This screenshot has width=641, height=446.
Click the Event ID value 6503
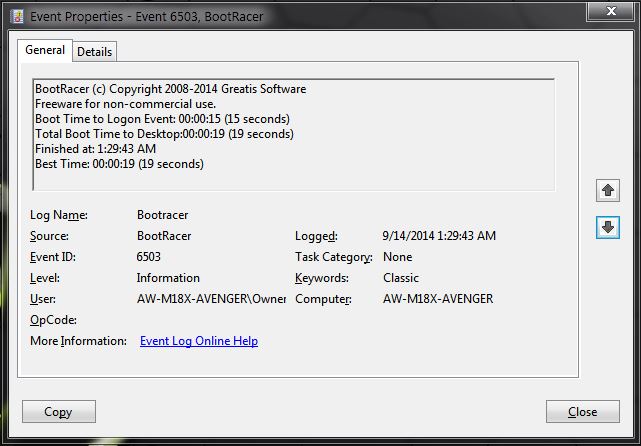click(x=148, y=257)
